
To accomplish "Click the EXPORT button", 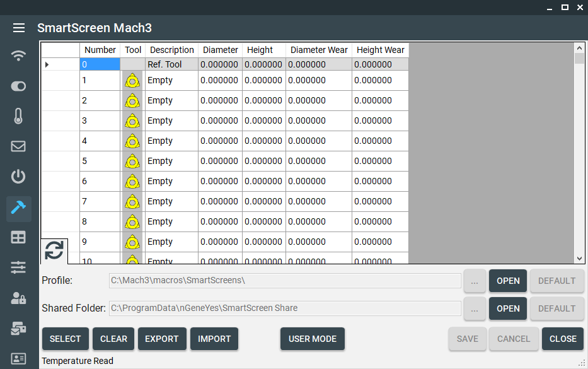I will coord(162,339).
